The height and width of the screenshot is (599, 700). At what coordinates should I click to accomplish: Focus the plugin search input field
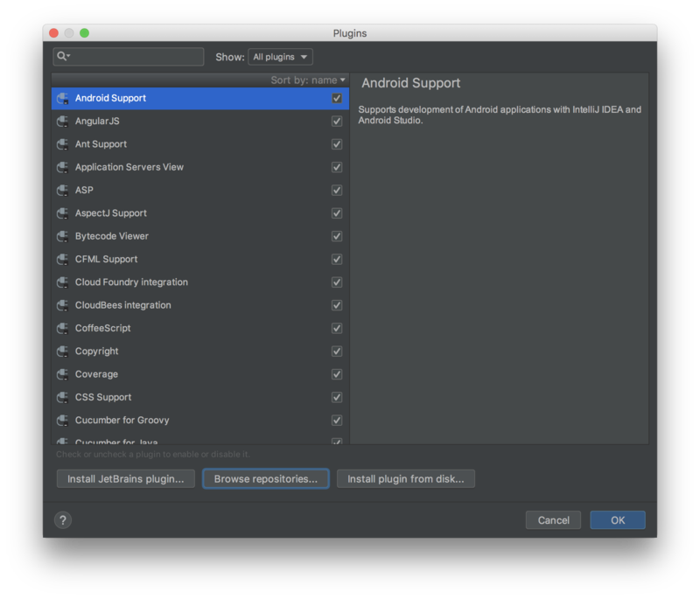136,57
